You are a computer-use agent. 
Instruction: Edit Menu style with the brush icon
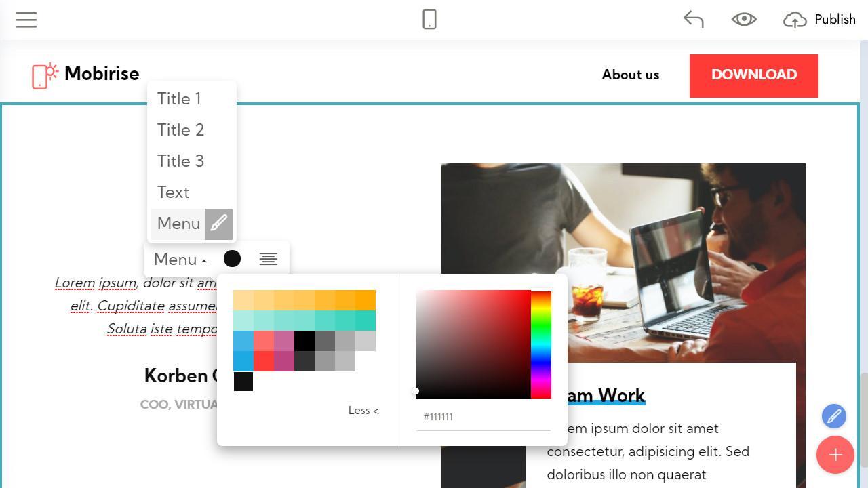tap(219, 224)
